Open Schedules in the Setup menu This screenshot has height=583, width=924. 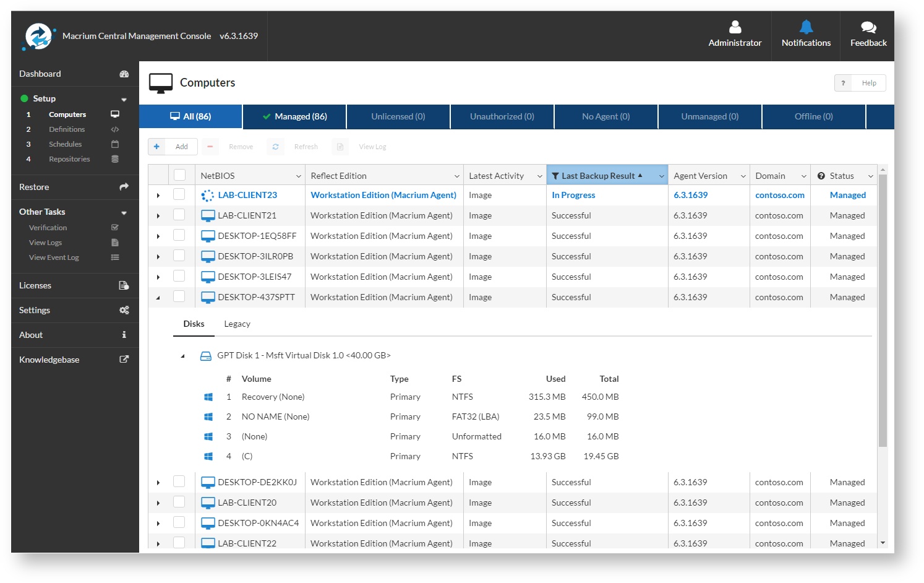point(66,144)
